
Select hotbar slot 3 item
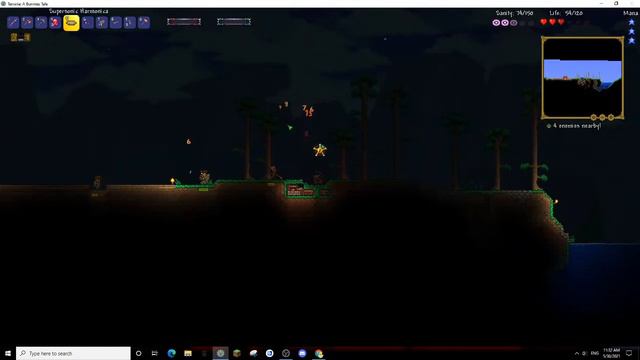pos(41,22)
